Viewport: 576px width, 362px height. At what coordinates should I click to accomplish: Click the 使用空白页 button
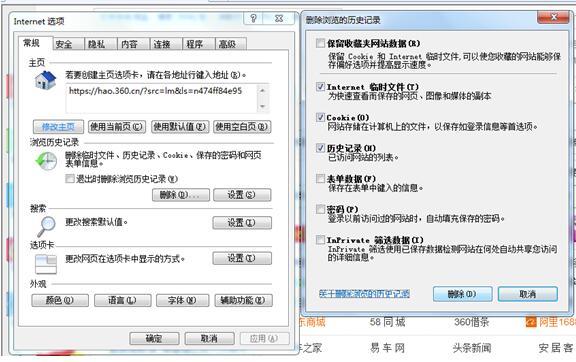[x=242, y=127]
